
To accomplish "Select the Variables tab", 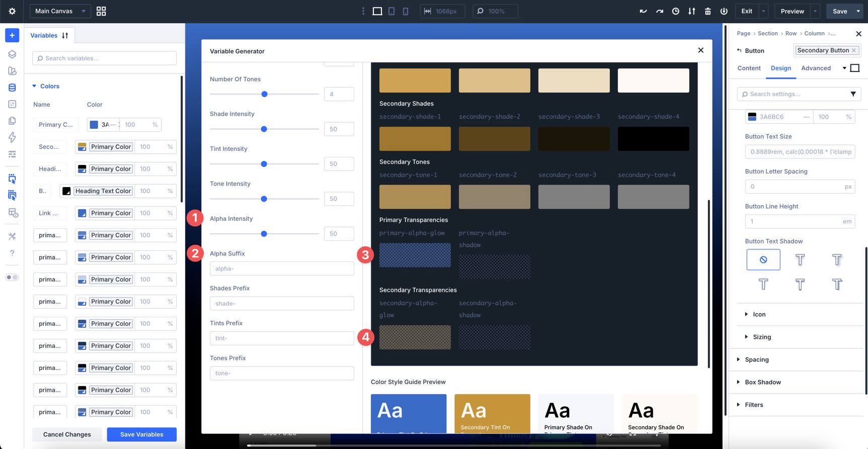I will (x=44, y=36).
